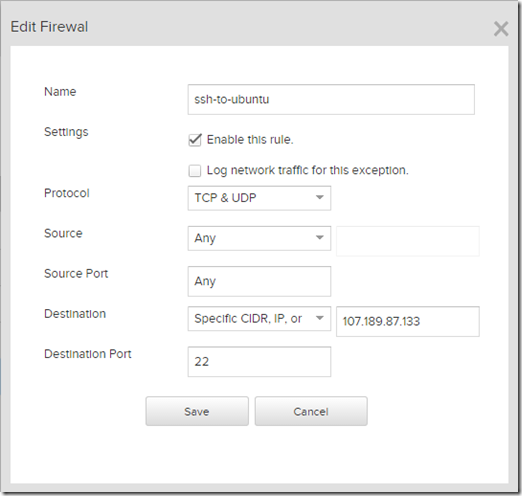Cancel editing the firewall rule
Image resolution: width=522 pixels, height=496 pixels.
click(x=311, y=411)
